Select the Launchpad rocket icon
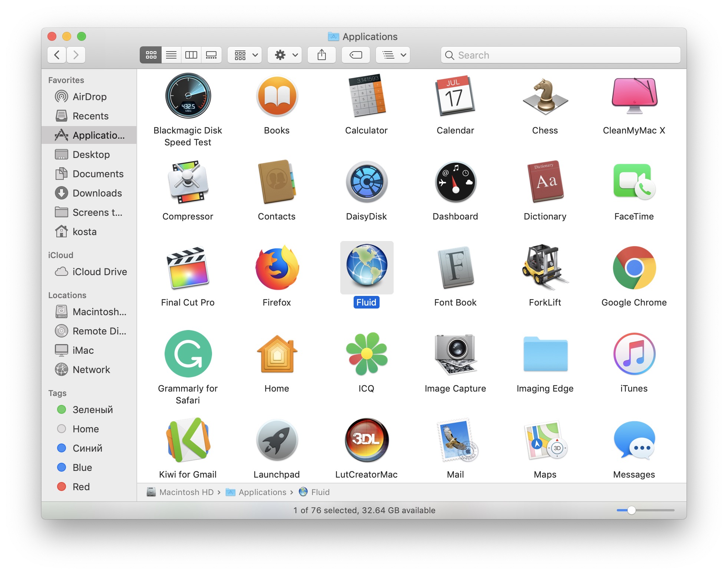The image size is (728, 574). pos(277,440)
